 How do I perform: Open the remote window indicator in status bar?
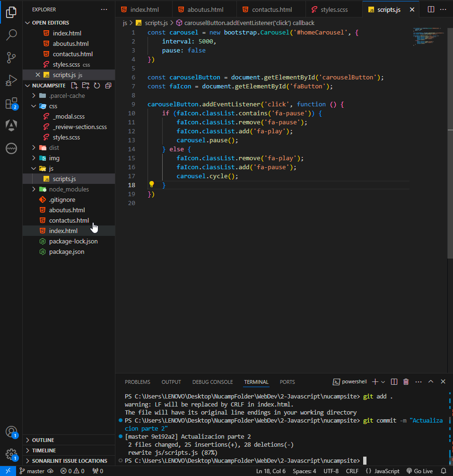tap(8, 471)
